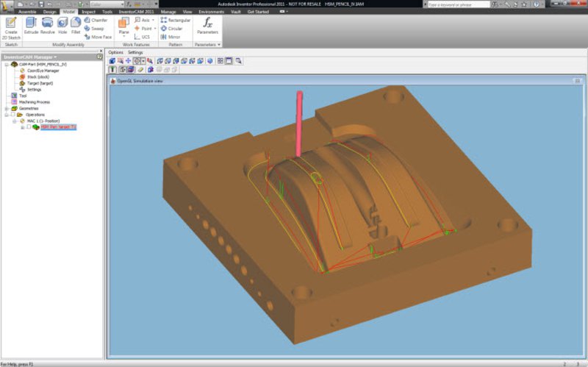Select the pan tool in simulation toolbar
588x367 pixels.
128,60
